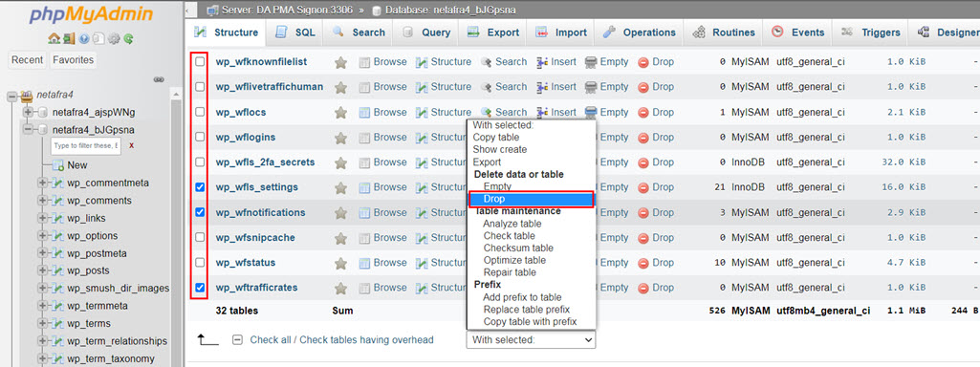Open the Import tab
This screenshot has width=980, height=367.
(x=561, y=32)
